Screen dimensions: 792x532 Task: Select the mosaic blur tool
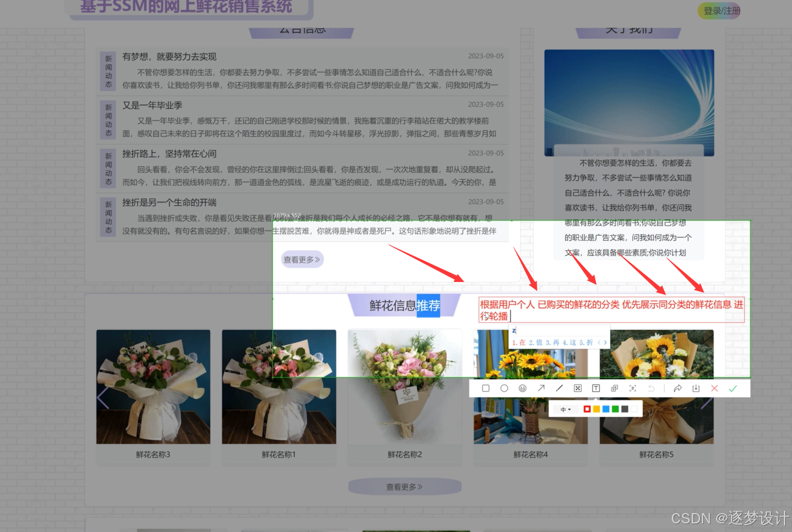(x=577, y=388)
